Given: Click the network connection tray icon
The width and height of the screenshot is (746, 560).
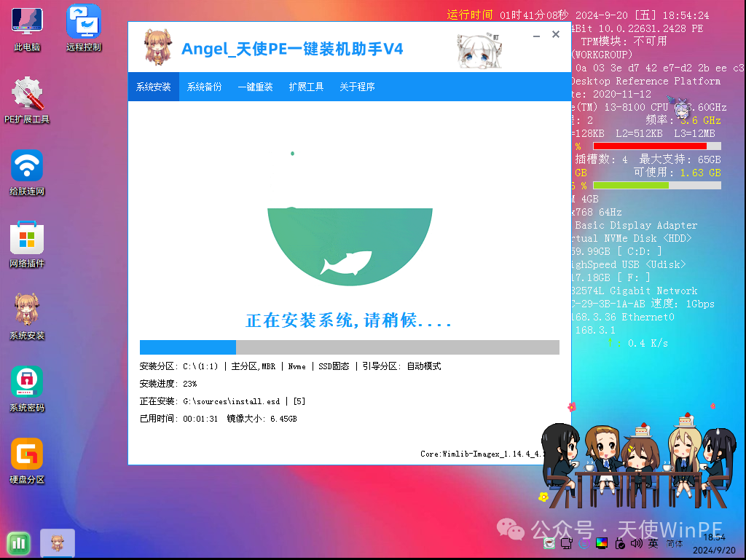Looking at the screenshot, I should pos(566,543).
